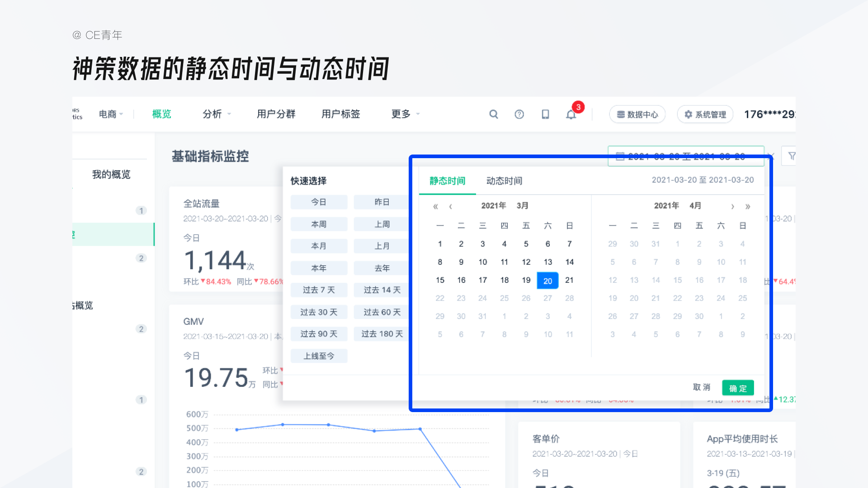Viewport: 868px width, 488px height.
Task: Pick March 21 in the calendar
Action: tap(569, 280)
